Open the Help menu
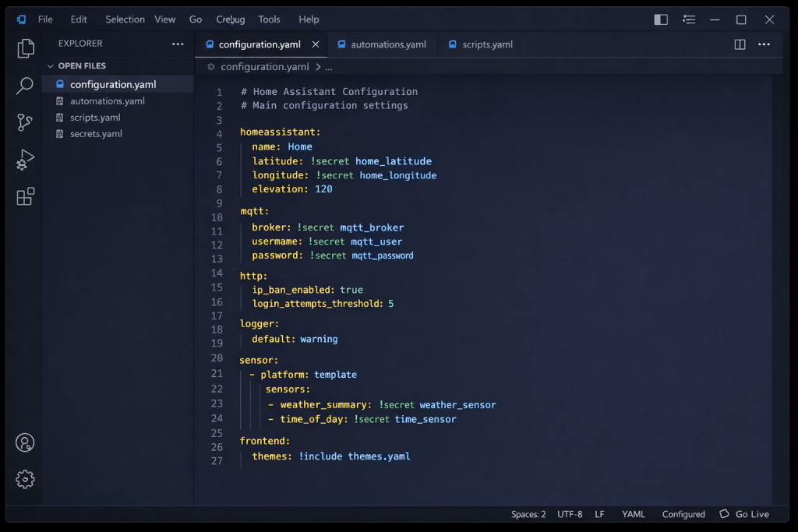The width and height of the screenshot is (798, 532). click(309, 19)
